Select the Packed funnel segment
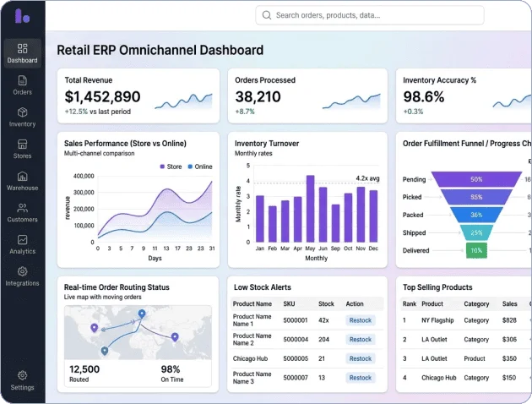The width and height of the screenshot is (532, 404). [x=476, y=215]
